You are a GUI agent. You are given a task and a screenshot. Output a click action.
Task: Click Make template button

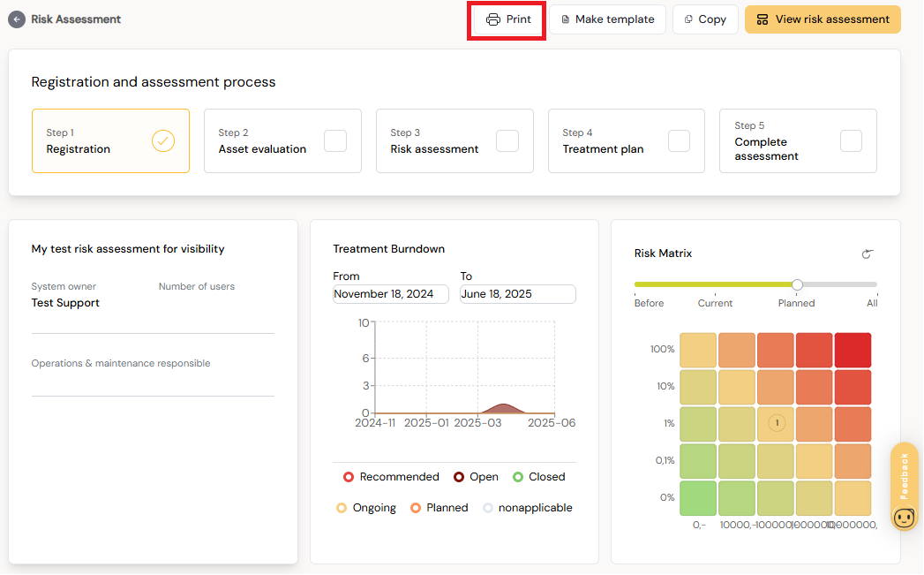click(x=607, y=19)
